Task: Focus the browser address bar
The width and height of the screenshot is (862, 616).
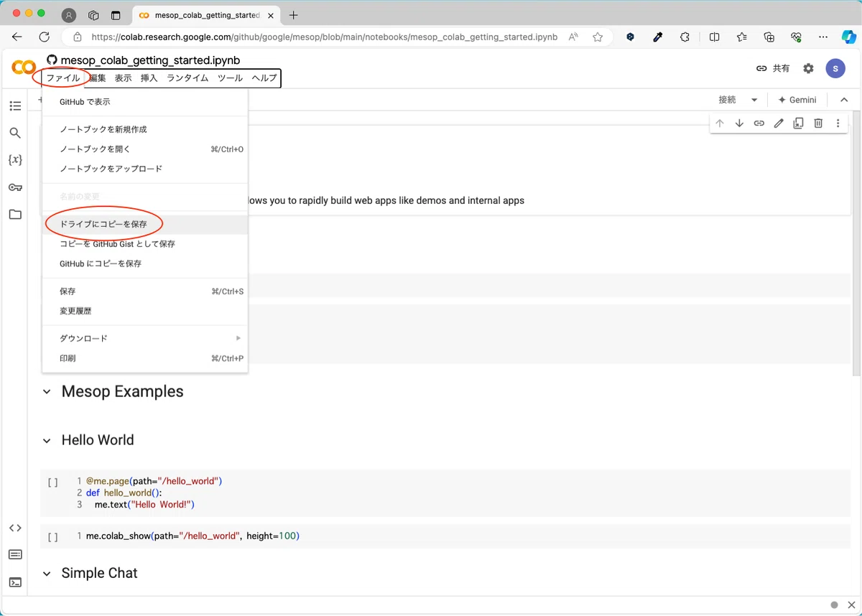Action: tap(325, 37)
